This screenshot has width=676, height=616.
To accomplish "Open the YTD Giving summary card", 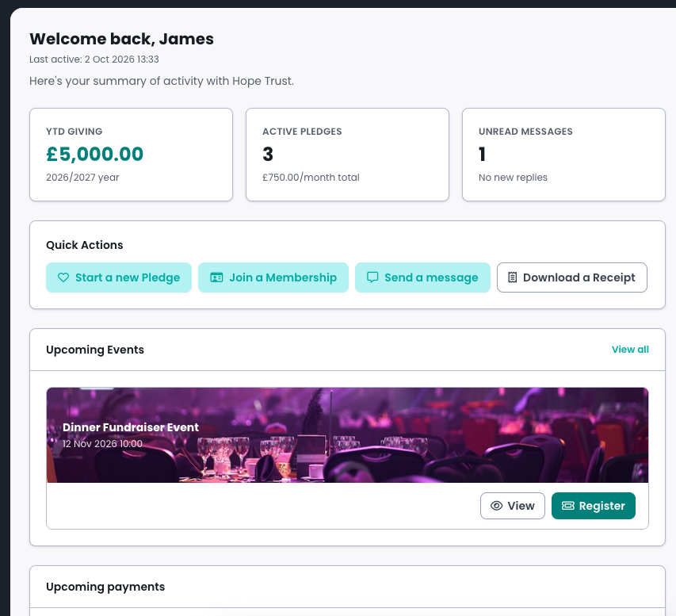I will point(131,155).
